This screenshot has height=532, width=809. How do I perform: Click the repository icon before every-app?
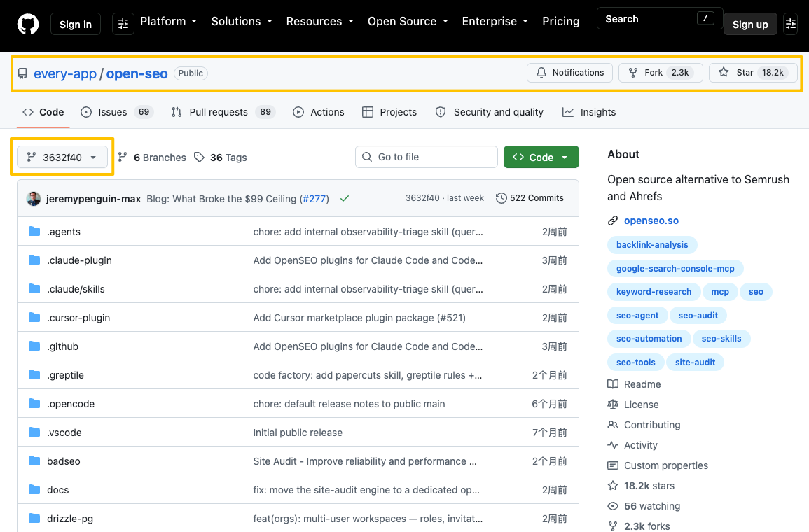22,73
